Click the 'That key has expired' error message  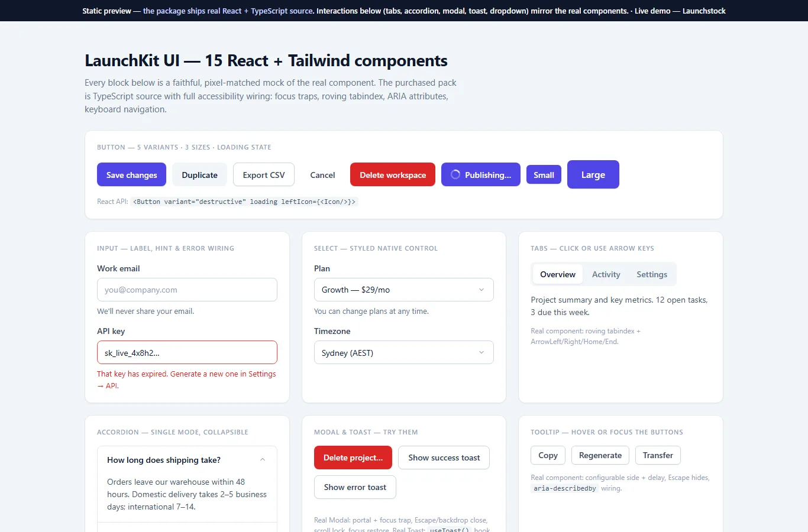[x=186, y=379]
